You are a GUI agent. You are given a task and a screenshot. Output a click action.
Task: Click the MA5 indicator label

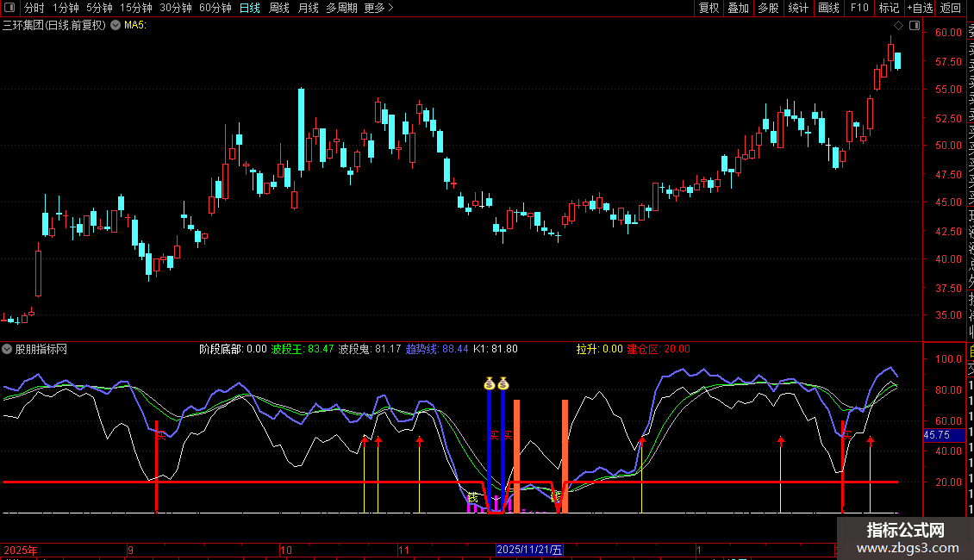135,26
